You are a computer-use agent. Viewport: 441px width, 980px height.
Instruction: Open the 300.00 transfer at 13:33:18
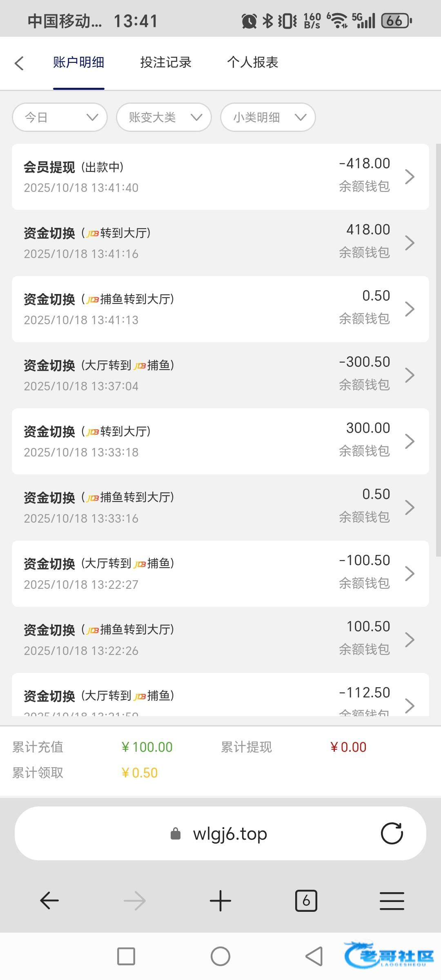pyautogui.click(x=220, y=441)
